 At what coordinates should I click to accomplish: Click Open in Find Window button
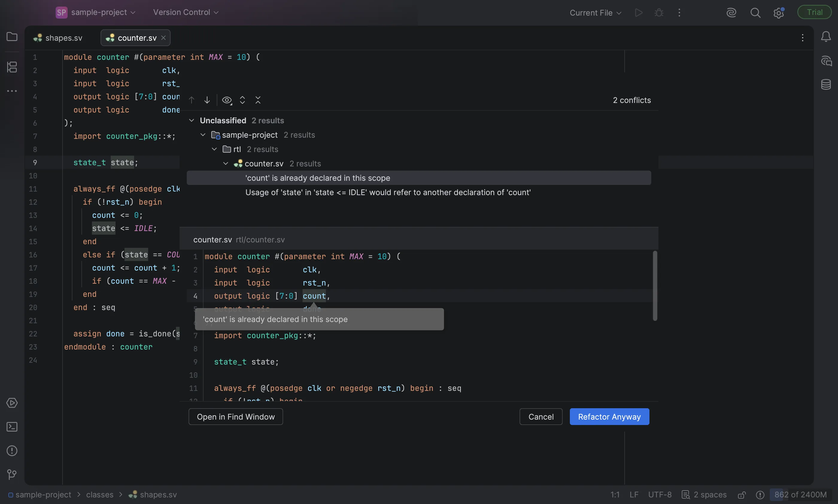coord(236,417)
